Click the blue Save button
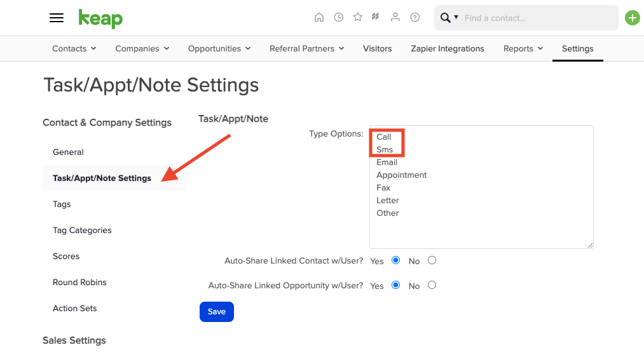 (x=216, y=312)
